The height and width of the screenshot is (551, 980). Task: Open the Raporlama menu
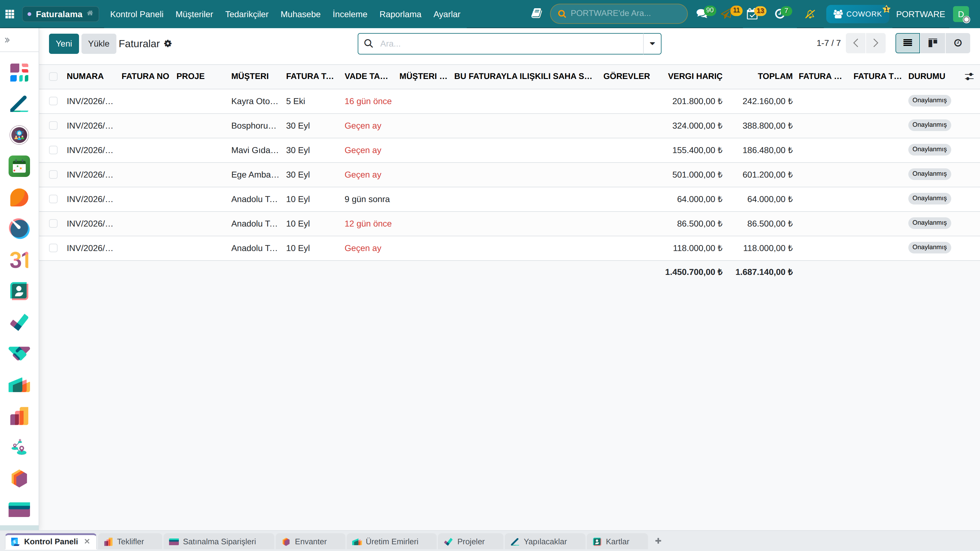pyautogui.click(x=400, y=14)
